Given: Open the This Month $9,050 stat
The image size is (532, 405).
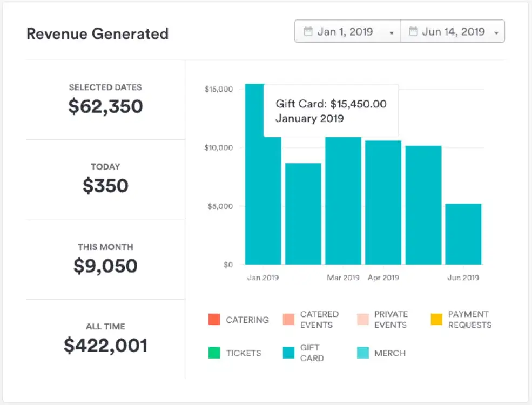Looking at the screenshot, I should pos(105,259).
